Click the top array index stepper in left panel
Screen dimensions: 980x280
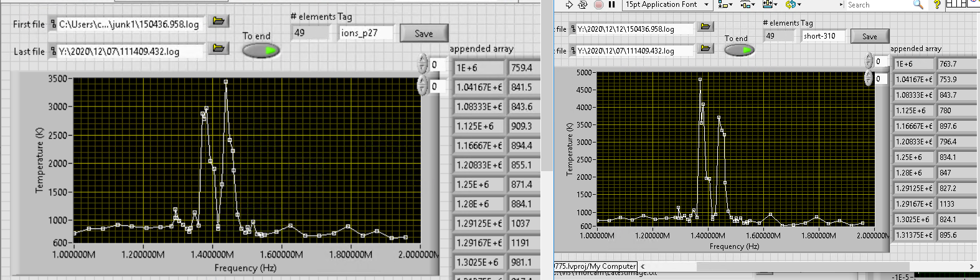pos(423,64)
